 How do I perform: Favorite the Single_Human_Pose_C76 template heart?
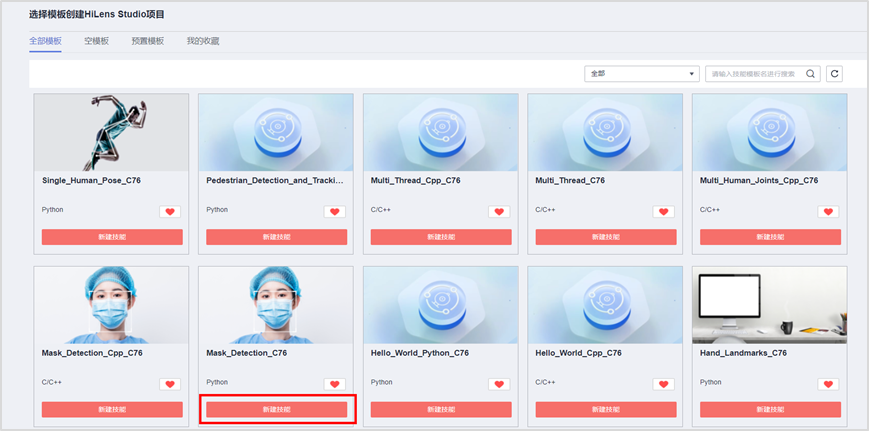tap(170, 212)
